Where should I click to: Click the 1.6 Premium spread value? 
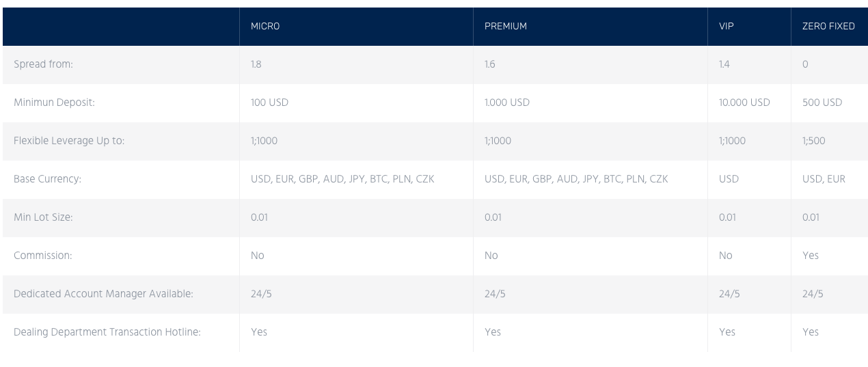[490, 65]
